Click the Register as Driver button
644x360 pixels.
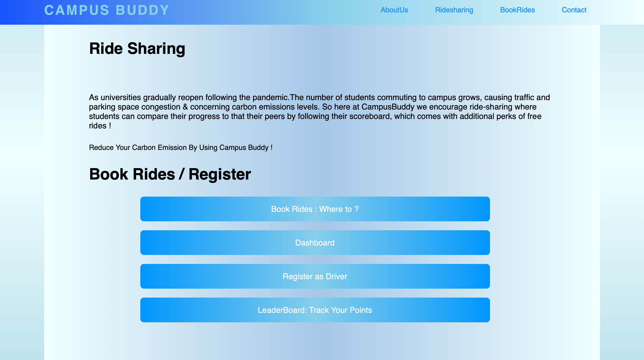(x=315, y=276)
